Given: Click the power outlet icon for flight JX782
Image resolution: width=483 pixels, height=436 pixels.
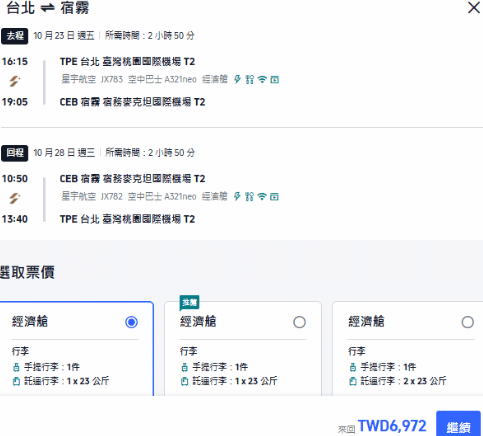Looking at the screenshot, I should pyautogui.click(x=237, y=197).
